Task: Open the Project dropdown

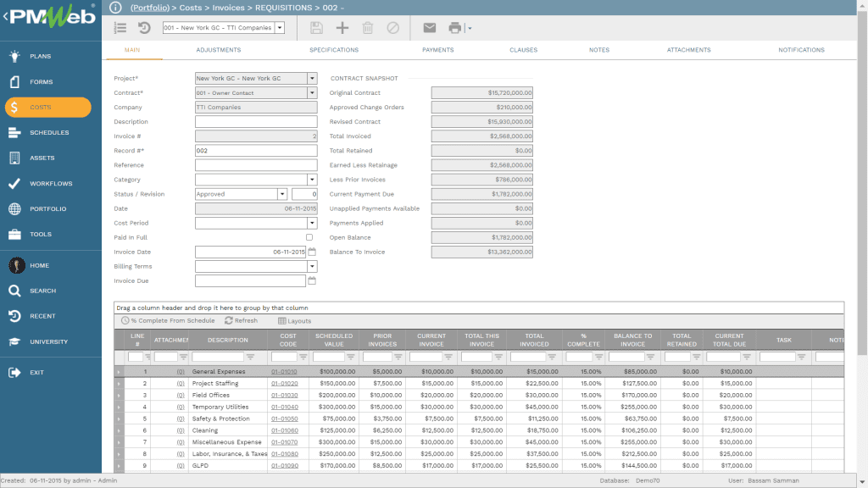Action: (x=312, y=78)
